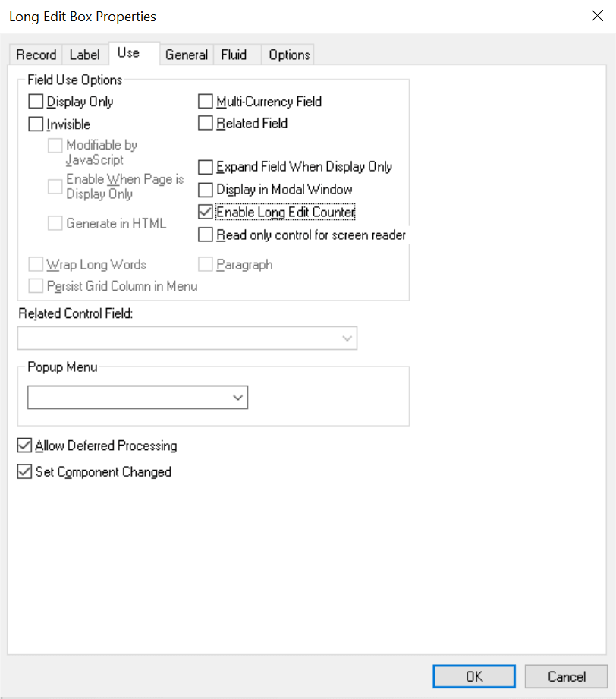The height and width of the screenshot is (699, 616).
Task: Select the Fluid tab
Action: pyautogui.click(x=235, y=54)
